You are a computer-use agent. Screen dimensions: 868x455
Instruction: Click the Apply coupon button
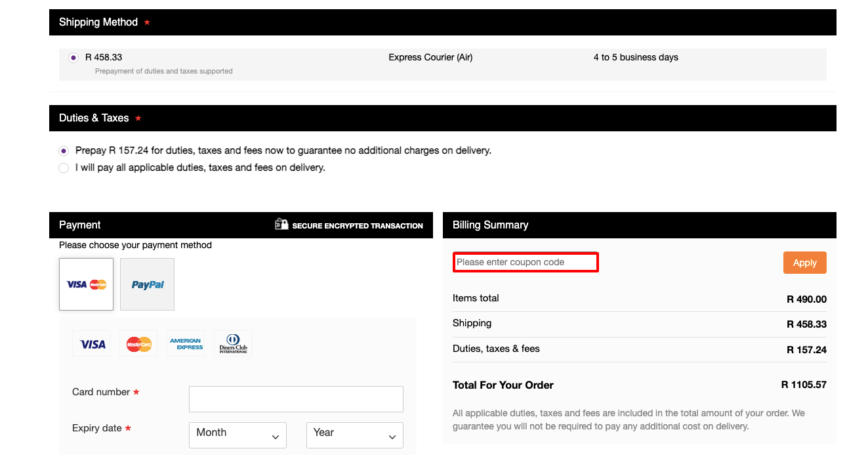click(x=804, y=263)
